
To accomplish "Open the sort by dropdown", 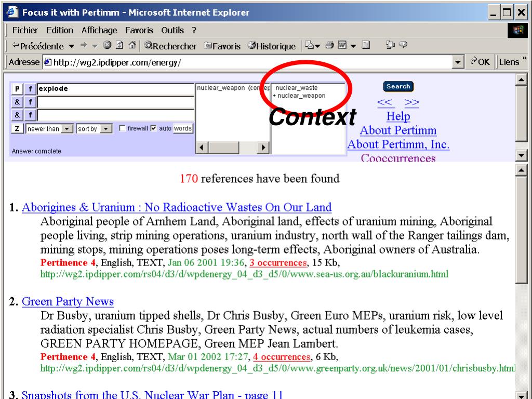I will coord(94,129).
